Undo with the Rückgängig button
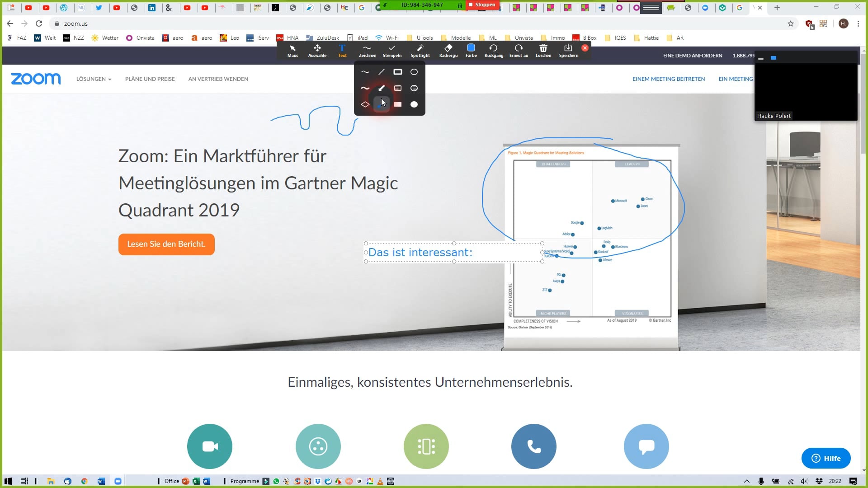The width and height of the screenshot is (868, 488). (494, 51)
